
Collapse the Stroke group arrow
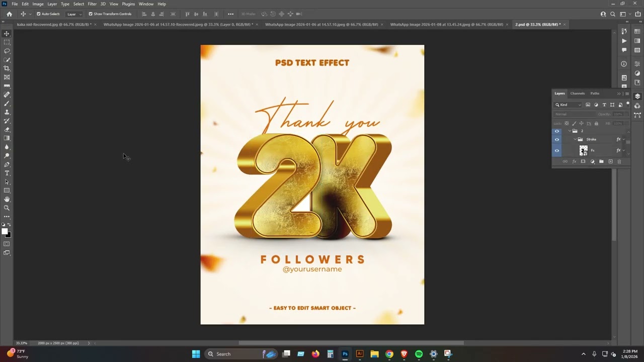[575, 139]
